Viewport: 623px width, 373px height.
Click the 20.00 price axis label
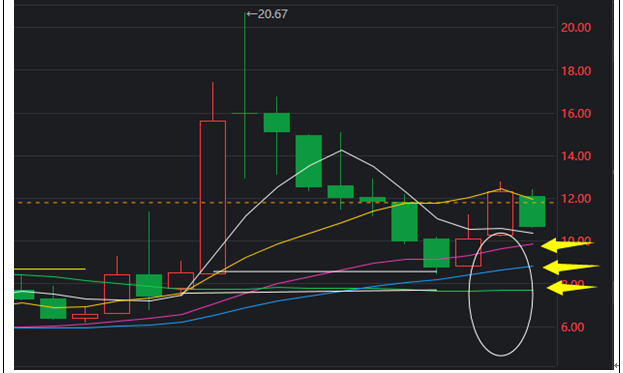576,28
